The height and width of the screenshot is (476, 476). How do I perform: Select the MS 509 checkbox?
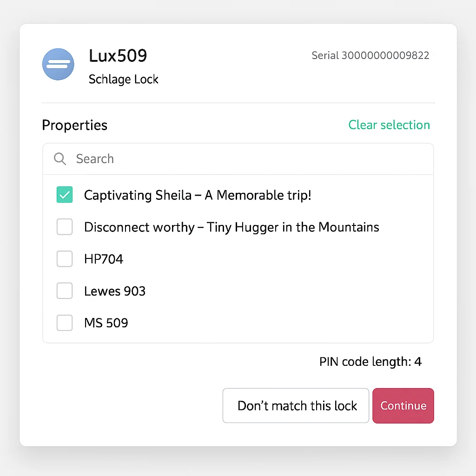65,323
